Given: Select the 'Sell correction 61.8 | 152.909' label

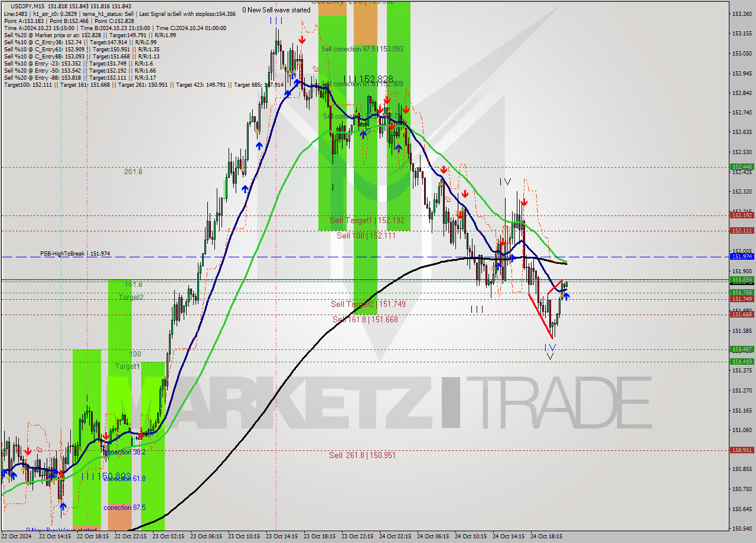Looking at the screenshot, I should pos(362,84).
